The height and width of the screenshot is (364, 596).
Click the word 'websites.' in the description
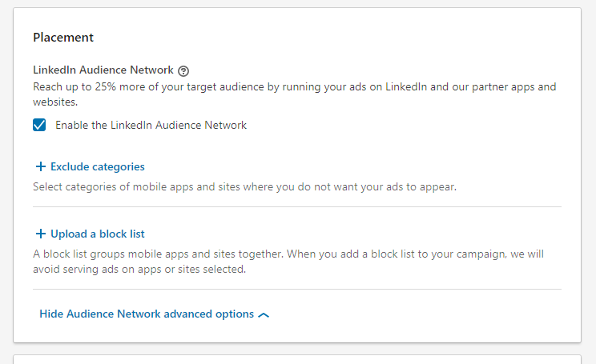click(56, 102)
